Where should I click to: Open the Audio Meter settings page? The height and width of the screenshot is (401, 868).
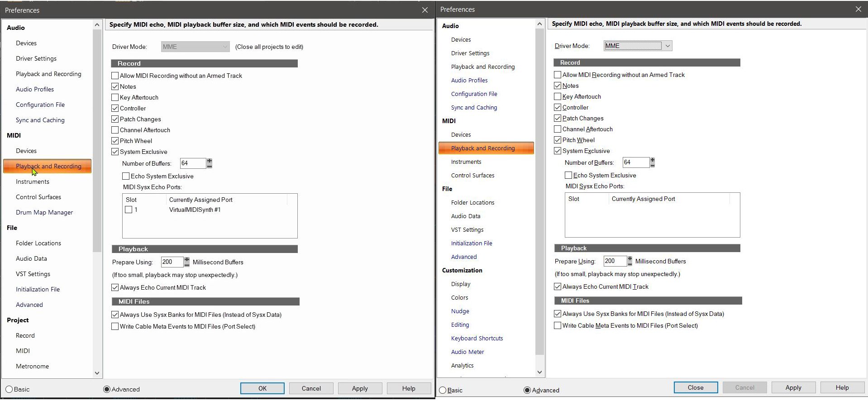tap(467, 352)
